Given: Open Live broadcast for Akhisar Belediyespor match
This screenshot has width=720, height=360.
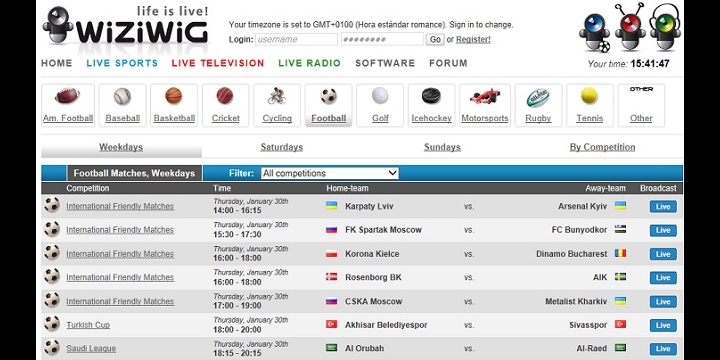Looking at the screenshot, I should tap(663, 326).
